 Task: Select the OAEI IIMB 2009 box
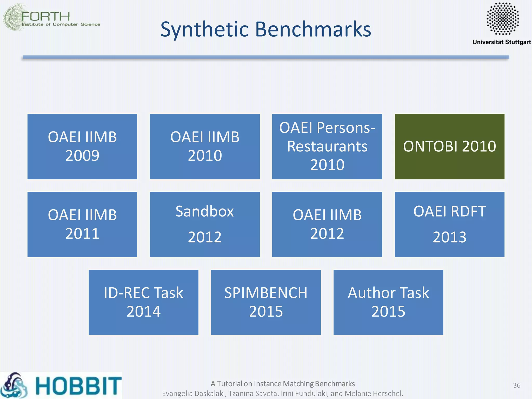[x=82, y=146]
